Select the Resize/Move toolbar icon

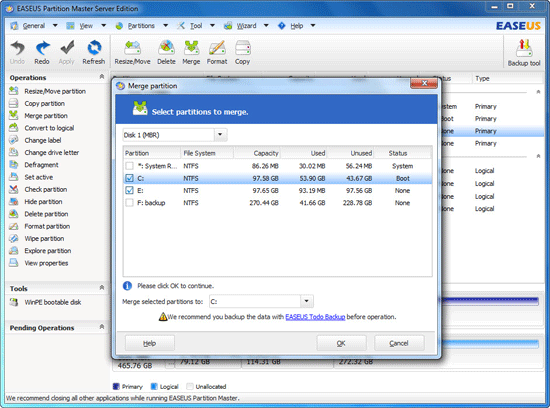click(x=132, y=48)
